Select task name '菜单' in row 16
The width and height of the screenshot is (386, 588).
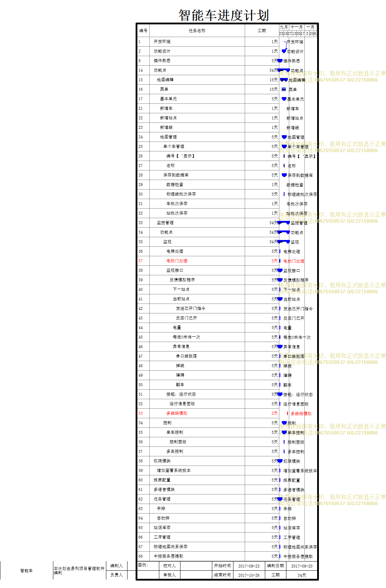pyautogui.click(x=164, y=89)
